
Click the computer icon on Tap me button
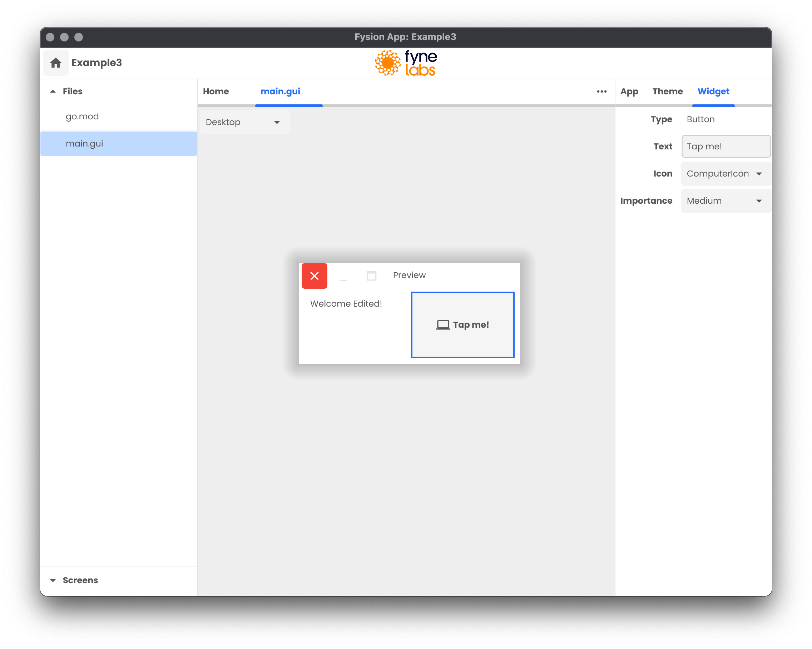click(442, 325)
